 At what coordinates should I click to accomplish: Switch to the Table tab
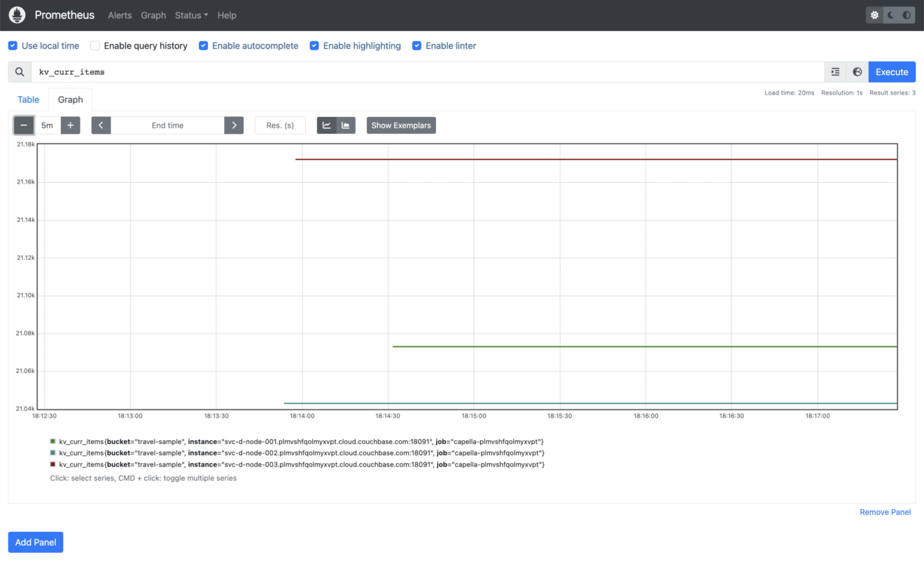tap(28, 99)
